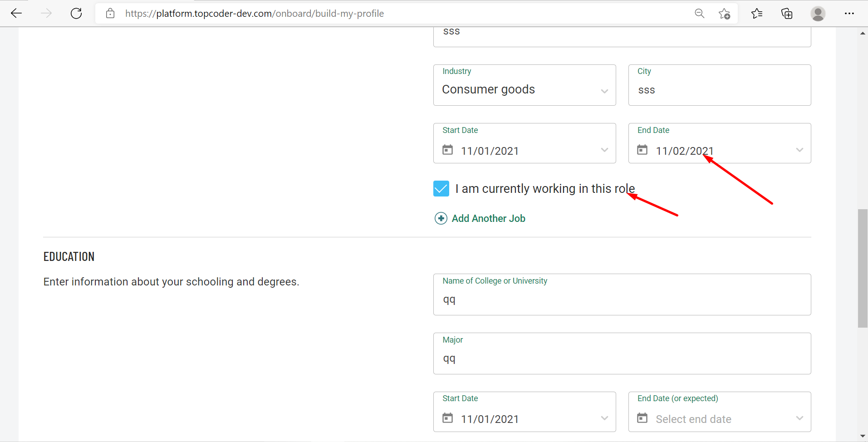
Task: Click the add to favorites icon
Action: pos(724,14)
